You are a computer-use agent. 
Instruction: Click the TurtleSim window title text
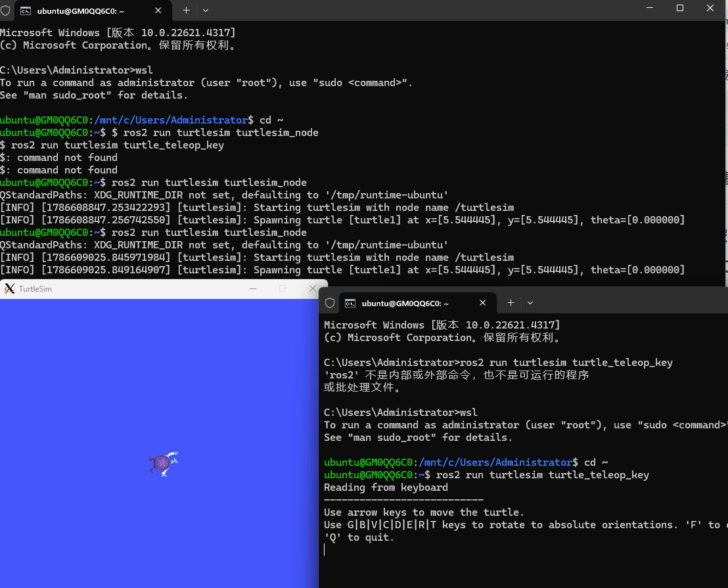tap(35, 288)
